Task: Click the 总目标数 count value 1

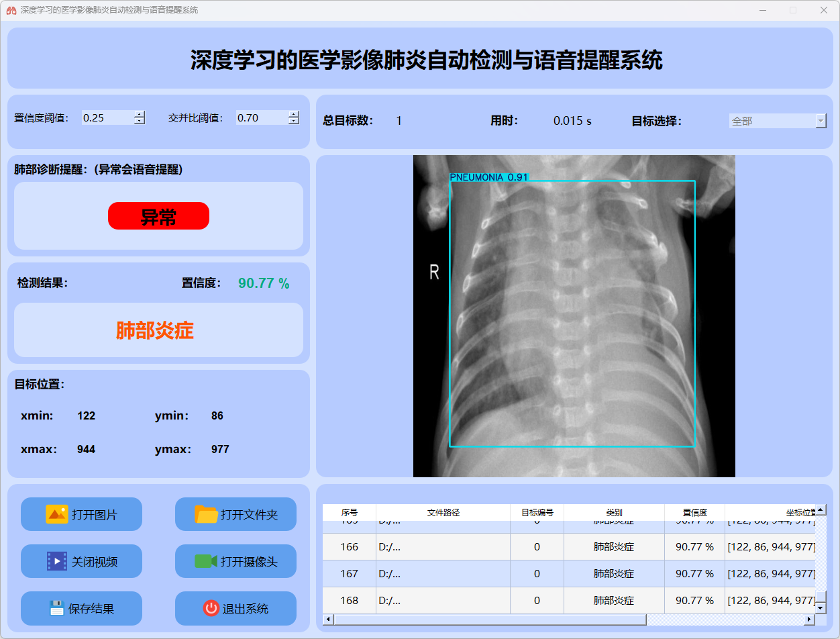Action: click(399, 121)
